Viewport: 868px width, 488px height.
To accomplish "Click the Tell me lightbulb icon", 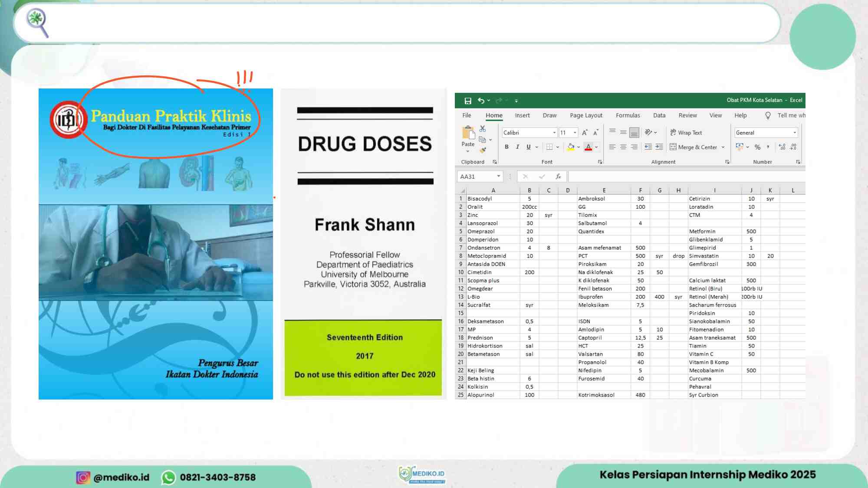I will [x=768, y=115].
